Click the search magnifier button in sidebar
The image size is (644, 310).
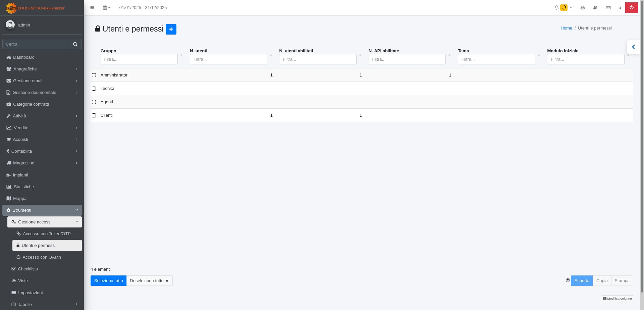pyautogui.click(x=75, y=44)
